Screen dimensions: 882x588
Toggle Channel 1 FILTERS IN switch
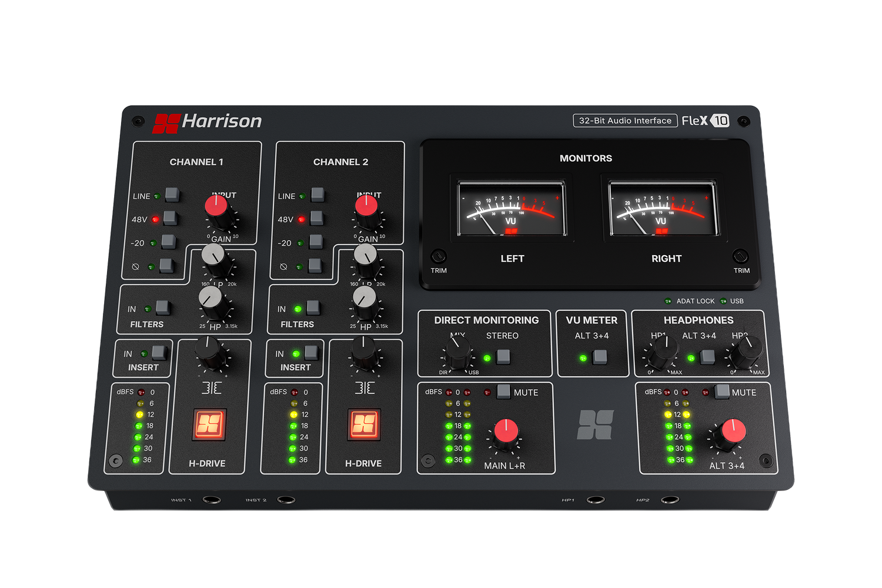click(x=162, y=308)
